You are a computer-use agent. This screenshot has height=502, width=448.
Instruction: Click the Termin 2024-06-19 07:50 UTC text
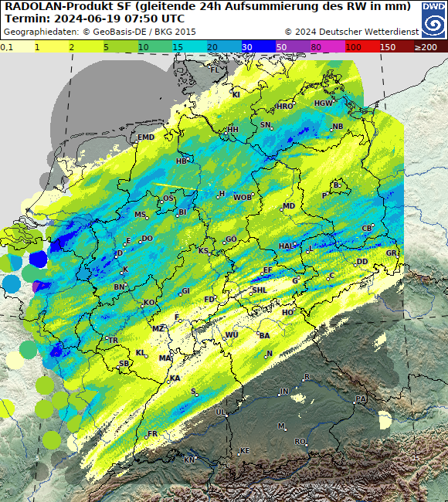click(95, 19)
